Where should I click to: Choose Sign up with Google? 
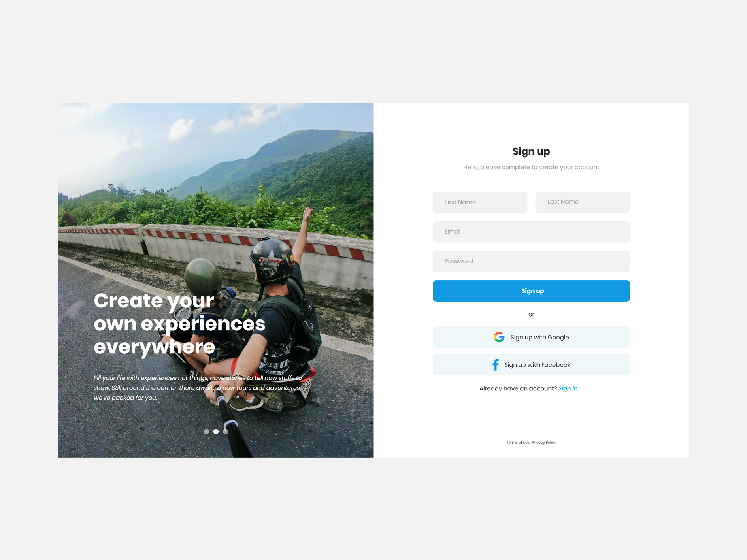click(x=531, y=337)
